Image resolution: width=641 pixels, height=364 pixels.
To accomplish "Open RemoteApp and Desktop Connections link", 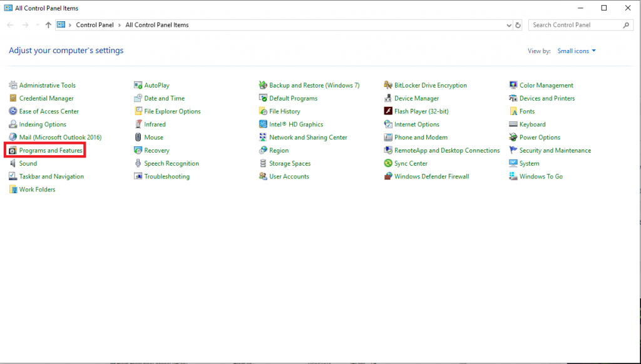I will click(x=447, y=151).
